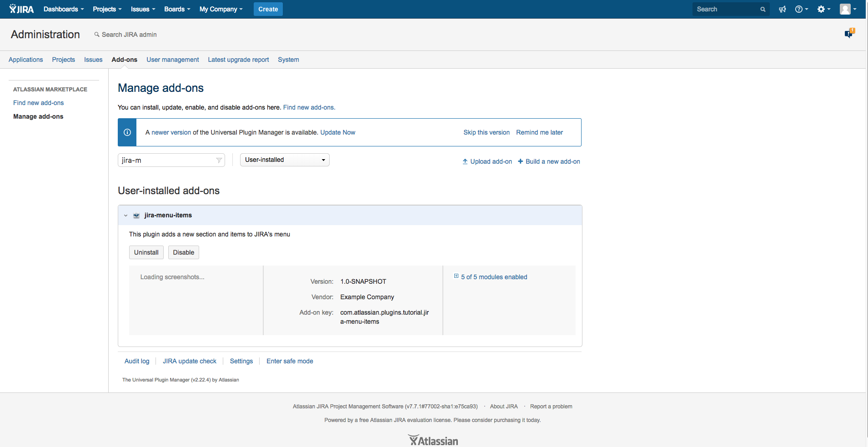The height and width of the screenshot is (447, 868).
Task: Collapse the jira-menu-items add-on row
Action: 126,216
